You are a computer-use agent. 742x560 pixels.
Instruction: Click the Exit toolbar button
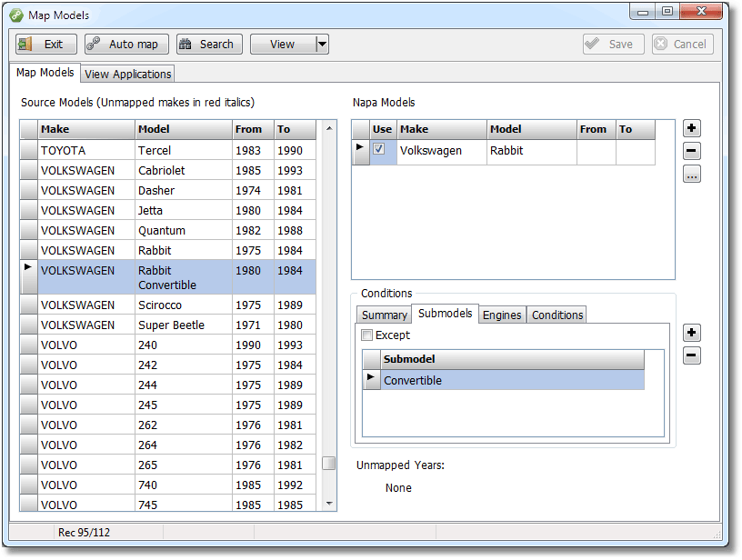pos(45,45)
